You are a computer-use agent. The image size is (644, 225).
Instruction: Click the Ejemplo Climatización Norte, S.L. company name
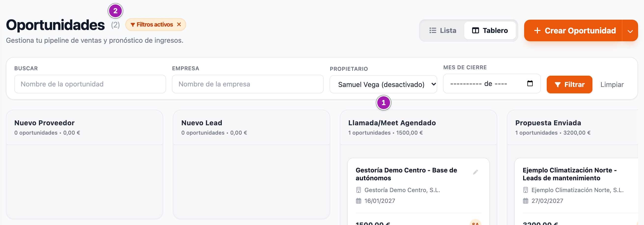click(x=577, y=190)
